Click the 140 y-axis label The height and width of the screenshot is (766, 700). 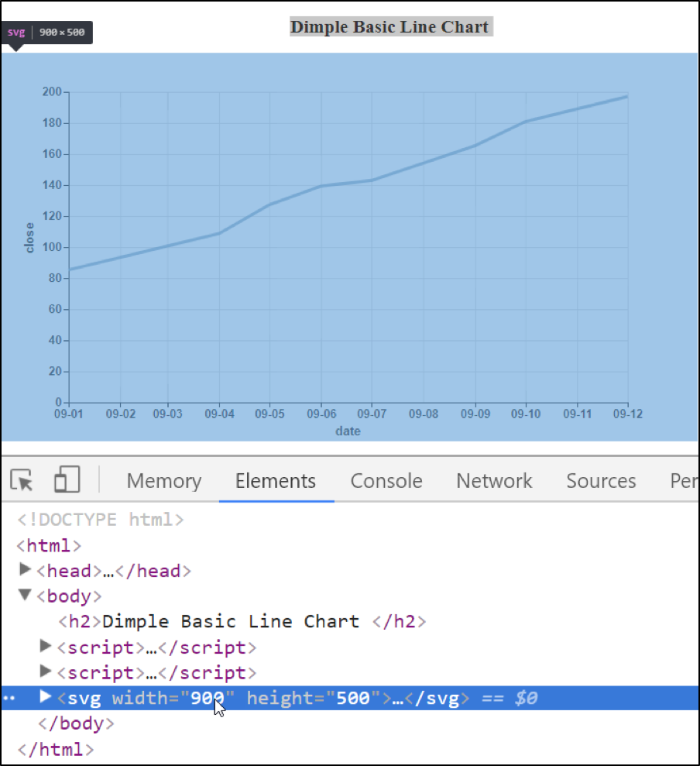point(52,185)
